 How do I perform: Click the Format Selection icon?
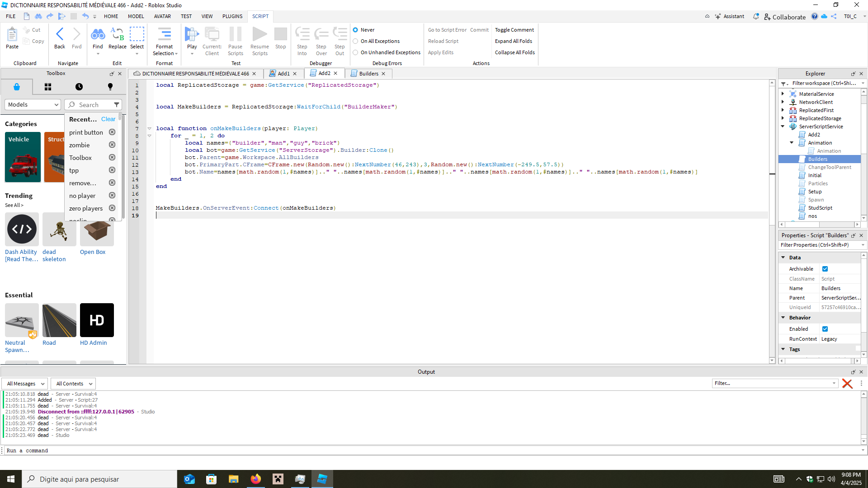tap(164, 34)
